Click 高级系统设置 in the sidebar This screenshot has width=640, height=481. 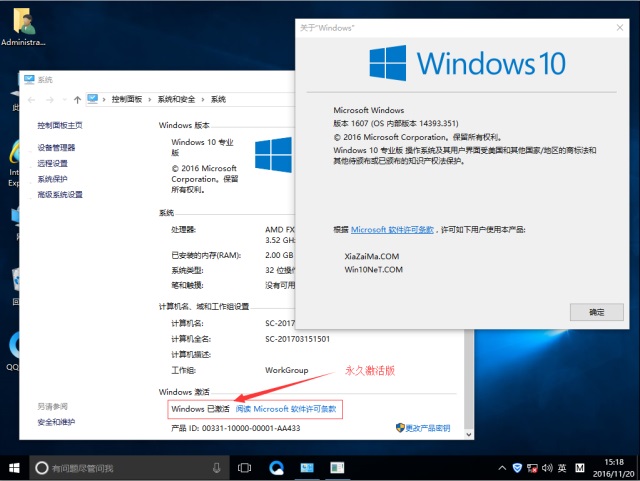(x=60, y=194)
